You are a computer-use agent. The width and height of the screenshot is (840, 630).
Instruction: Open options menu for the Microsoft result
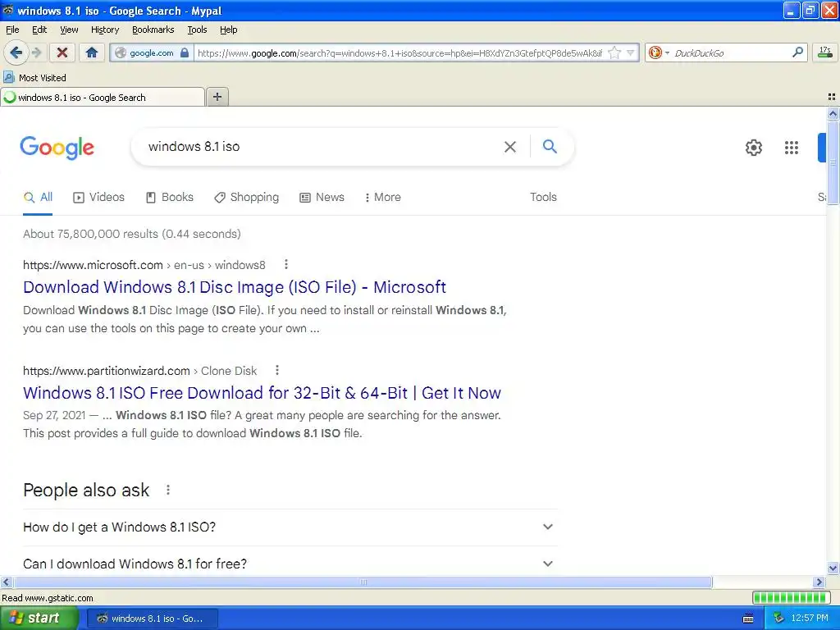pyautogui.click(x=286, y=264)
